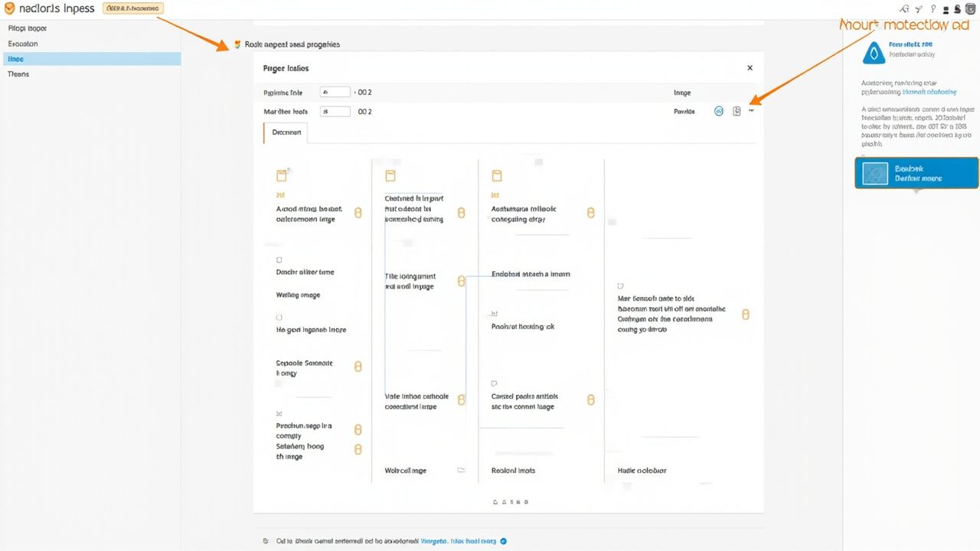This screenshot has width=980, height=551.
Task: Select the 'Pnohrat hooding ok' text
Action: (x=522, y=327)
